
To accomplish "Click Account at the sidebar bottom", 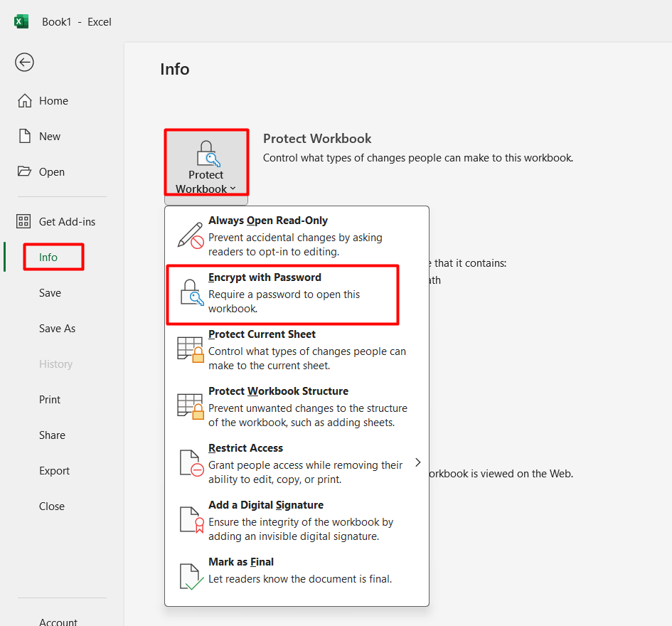I will click(58, 621).
